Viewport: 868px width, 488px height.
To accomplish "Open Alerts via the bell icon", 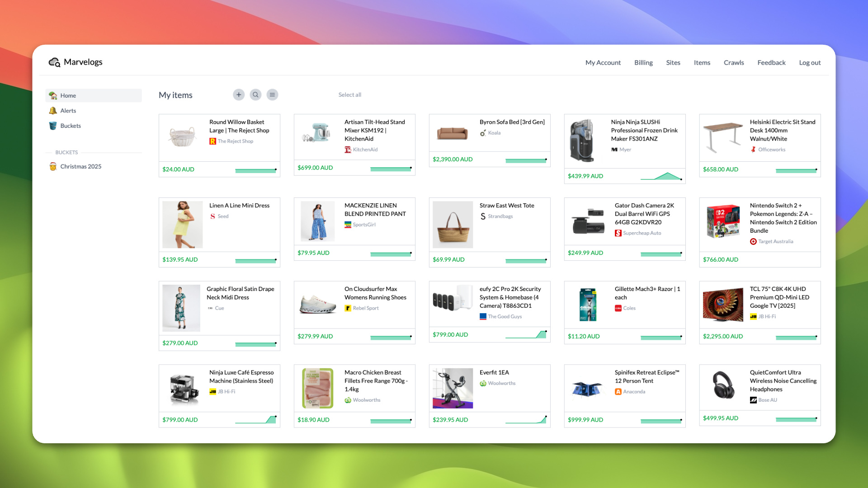I will 53,111.
